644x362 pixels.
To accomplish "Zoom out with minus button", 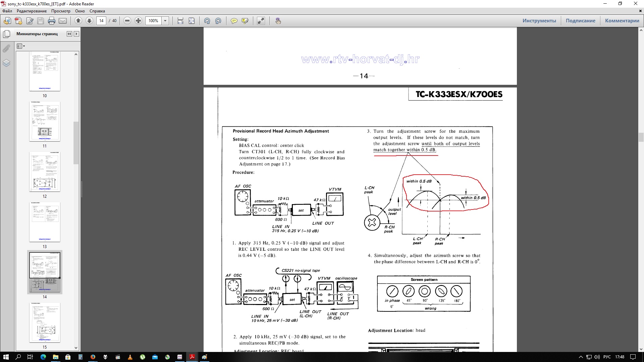I will (127, 21).
